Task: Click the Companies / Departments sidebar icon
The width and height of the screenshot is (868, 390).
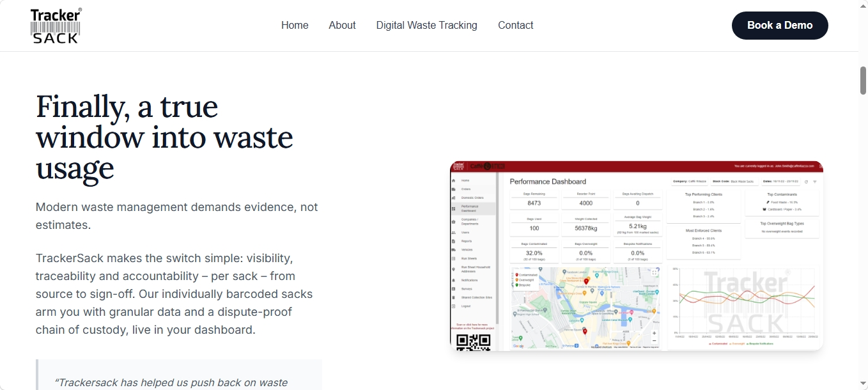Action: 453,221
